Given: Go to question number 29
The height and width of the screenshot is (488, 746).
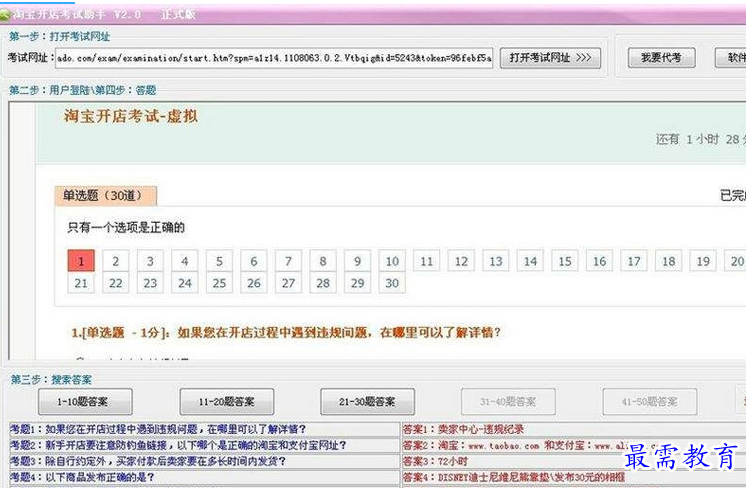Looking at the screenshot, I should click(358, 283).
